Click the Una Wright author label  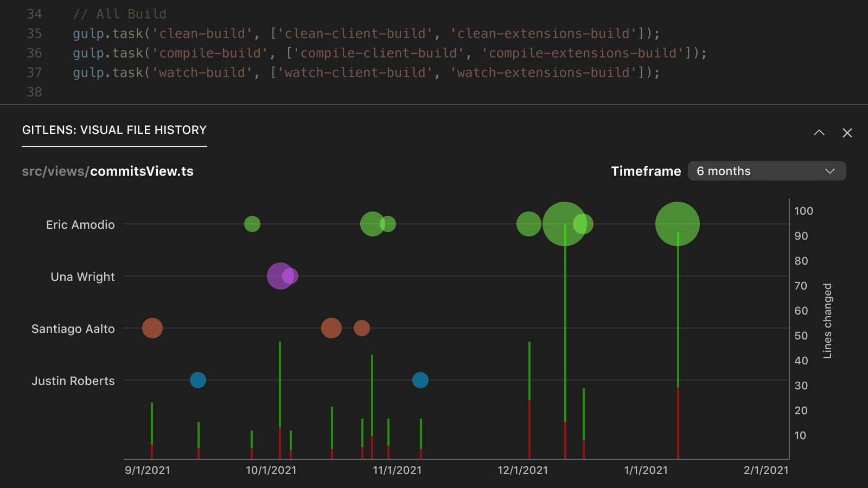click(82, 277)
